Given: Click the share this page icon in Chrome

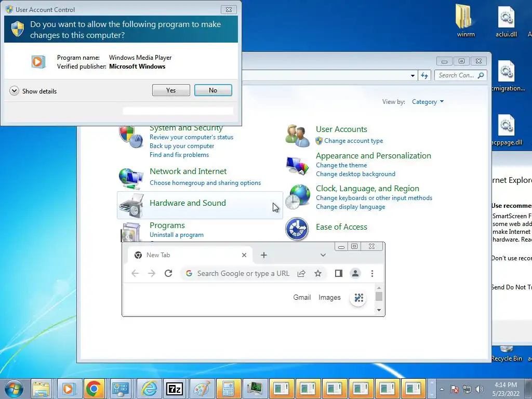Looking at the screenshot, I should 301,273.
